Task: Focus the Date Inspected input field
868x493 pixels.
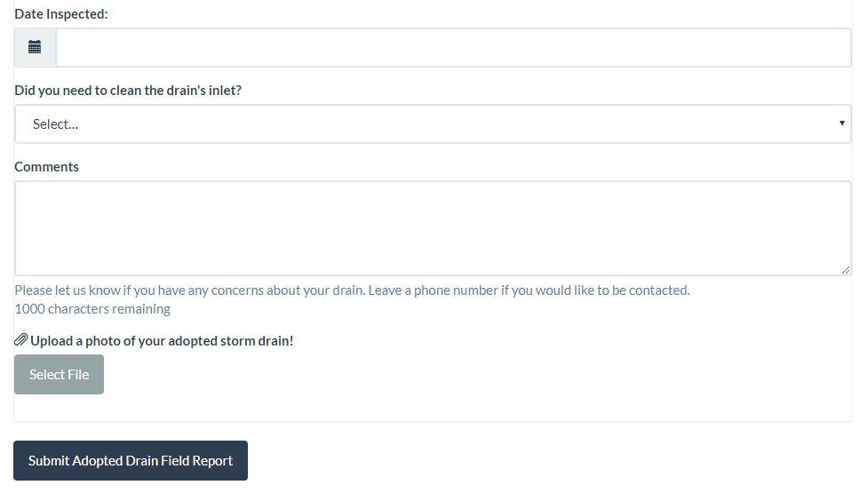Action: click(x=453, y=47)
